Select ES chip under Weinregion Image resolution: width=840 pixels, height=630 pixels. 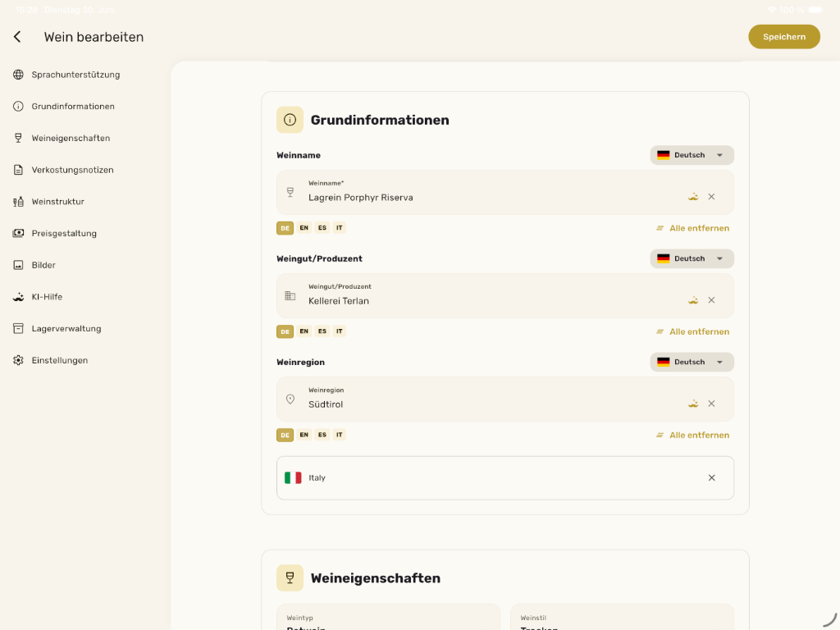(322, 435)
